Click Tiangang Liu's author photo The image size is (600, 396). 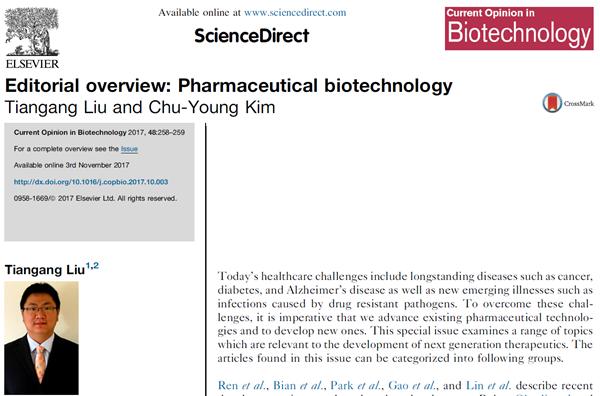pyautogui.click(x=41, y=338)
